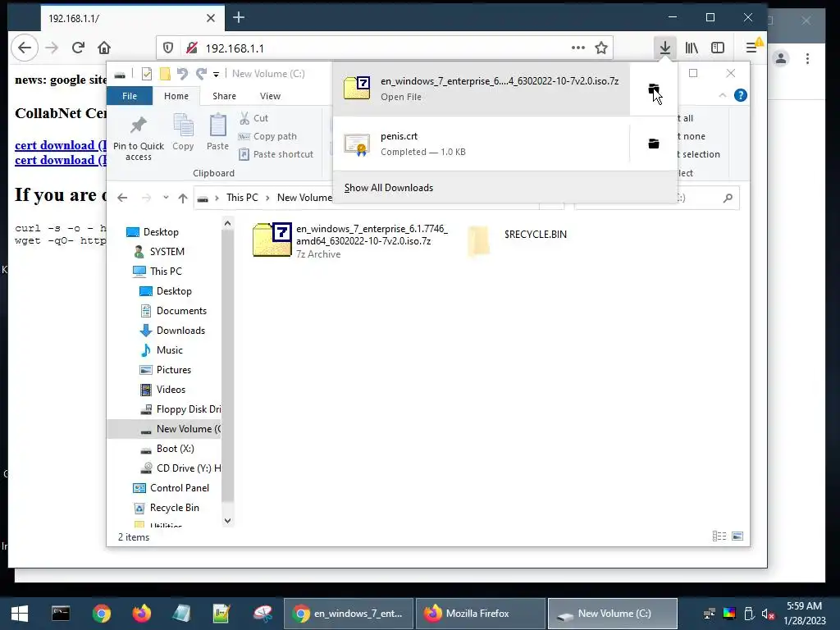Open Documents in the navigation pane
The width and height of the screenshot is (840, 630).
(x=173, y=311)
